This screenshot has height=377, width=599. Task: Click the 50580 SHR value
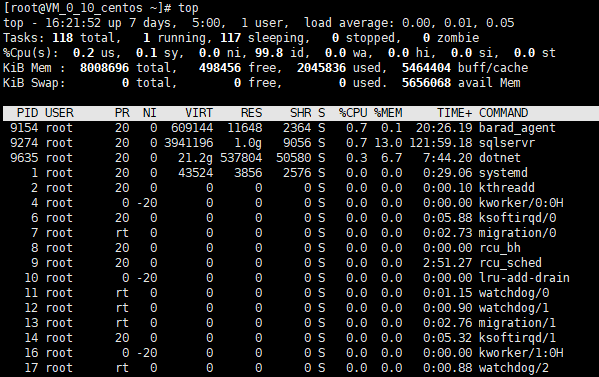294,158
